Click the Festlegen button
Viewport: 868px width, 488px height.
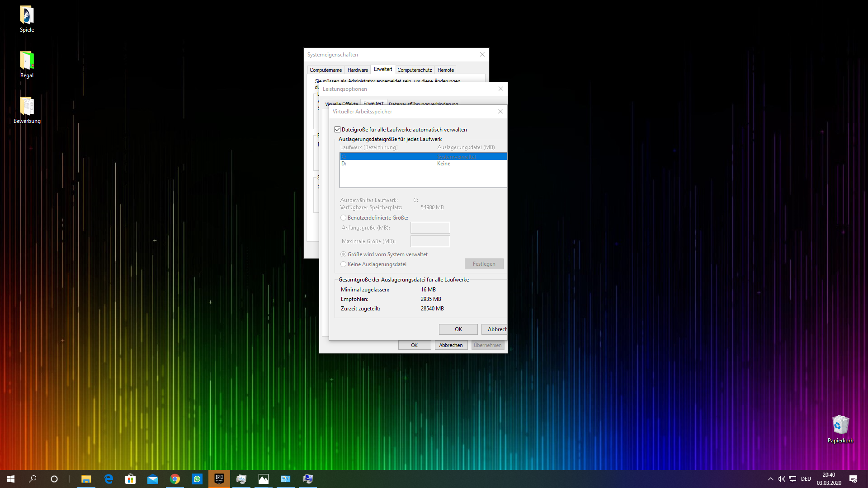tap(484, 263)
